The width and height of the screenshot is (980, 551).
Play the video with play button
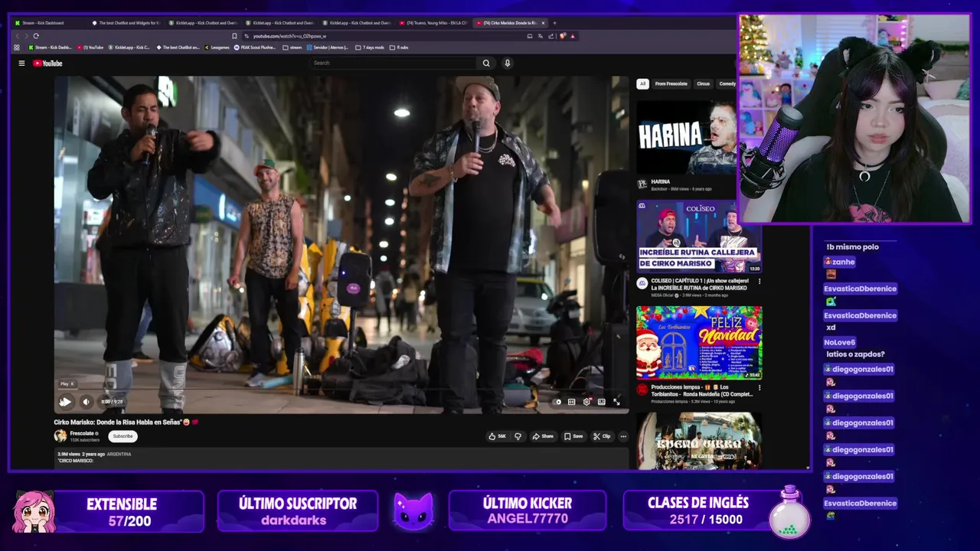(x=65, y=402)
